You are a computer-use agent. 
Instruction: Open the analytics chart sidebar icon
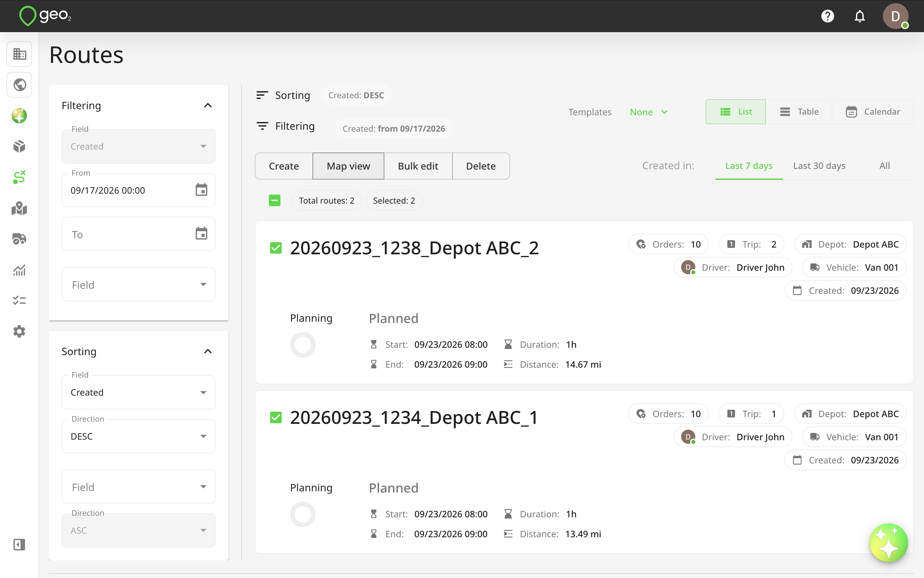[x=20, y=270]
